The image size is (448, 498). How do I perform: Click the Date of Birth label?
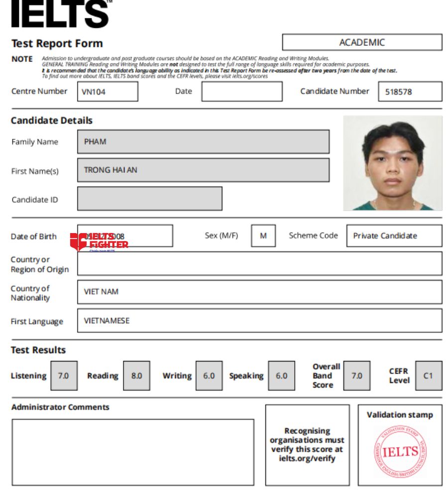click(x=34, y=237)
